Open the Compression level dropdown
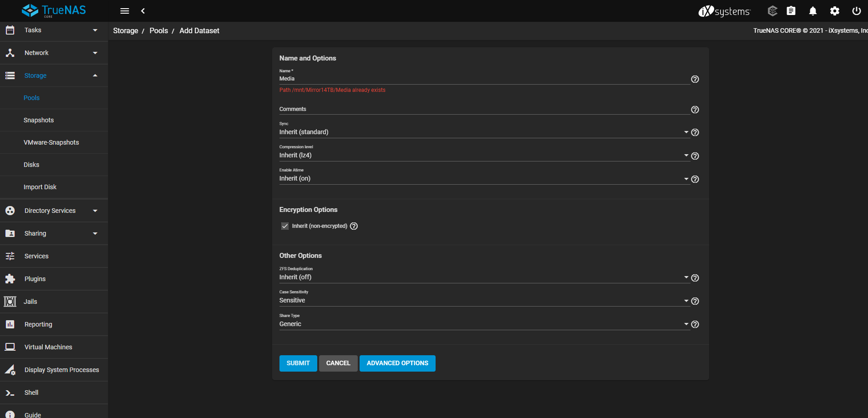Image resolution: width=868 pixels, height=418 pixels. pyautogui.click(x=482, y=156)
